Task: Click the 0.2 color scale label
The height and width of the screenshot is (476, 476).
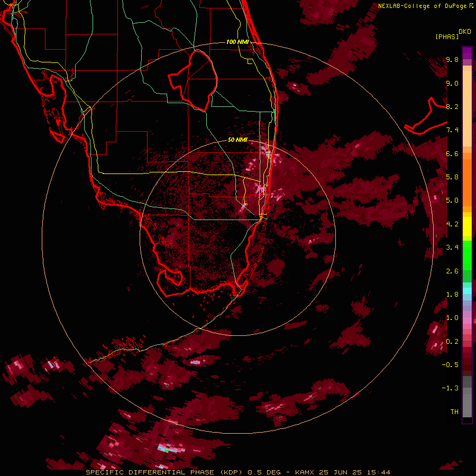Action: pos(452,342)
